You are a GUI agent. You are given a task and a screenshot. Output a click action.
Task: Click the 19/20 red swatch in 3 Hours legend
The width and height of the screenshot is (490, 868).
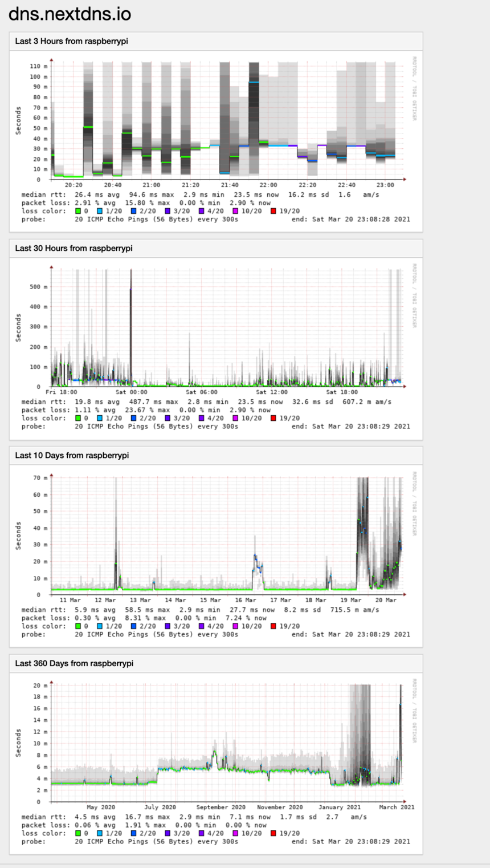pyautogui.click(x=273, y=211)
